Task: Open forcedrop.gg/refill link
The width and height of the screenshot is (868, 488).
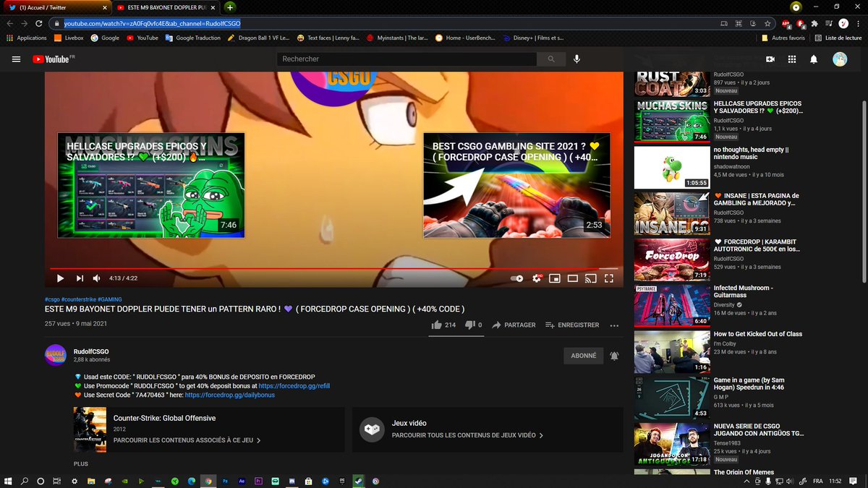Action: tap(294, 386)
